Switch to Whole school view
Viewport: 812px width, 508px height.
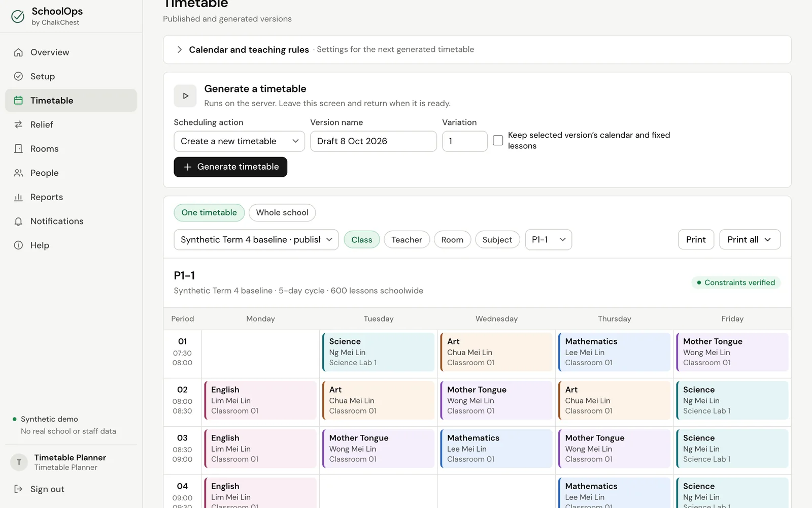click(x=282, y=212)
